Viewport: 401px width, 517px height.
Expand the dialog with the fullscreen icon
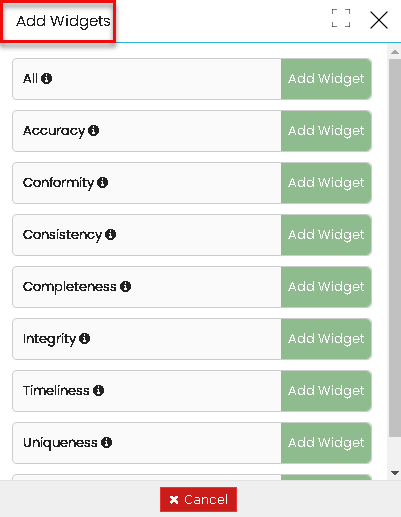[x=341, y=18]
